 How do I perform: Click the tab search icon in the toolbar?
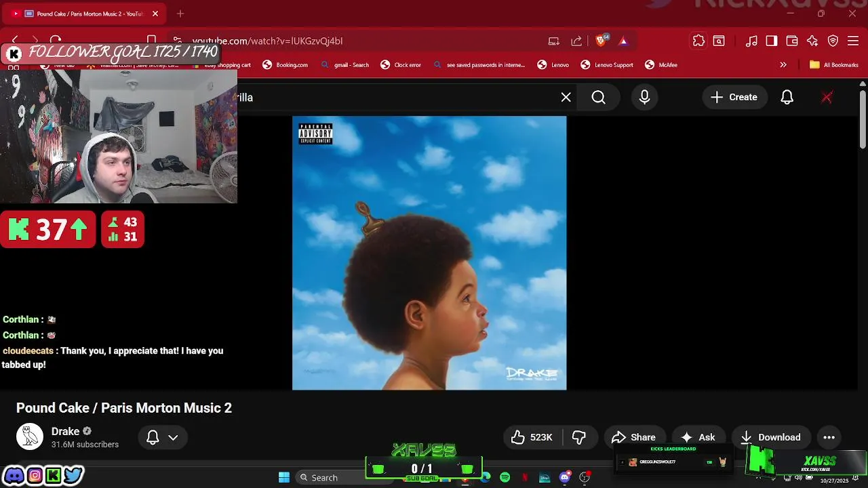719,41
